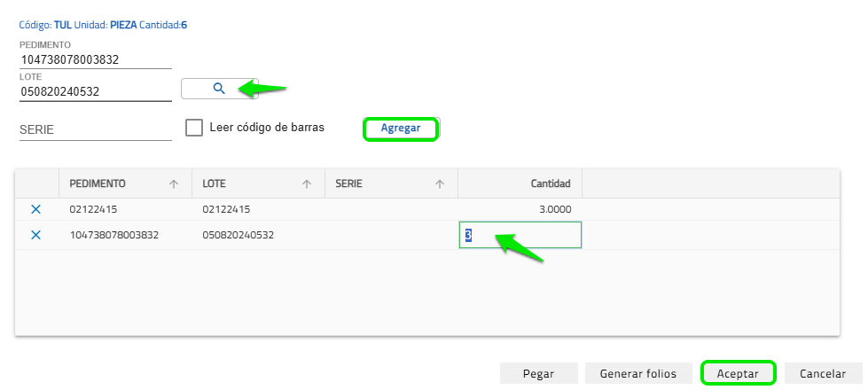Click the Pegar button
Screen dimensions: 868x390
point(539,373)
